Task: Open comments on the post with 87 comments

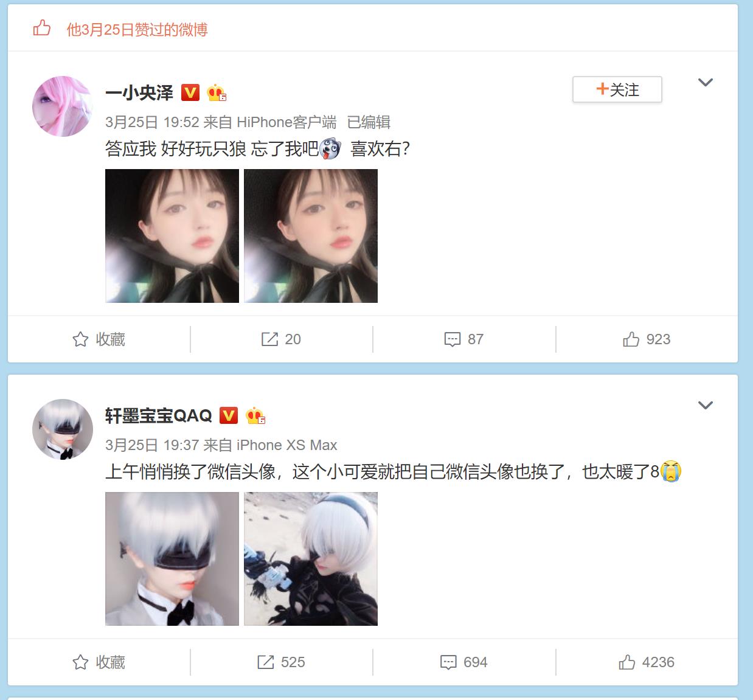Action: [464, 339]
